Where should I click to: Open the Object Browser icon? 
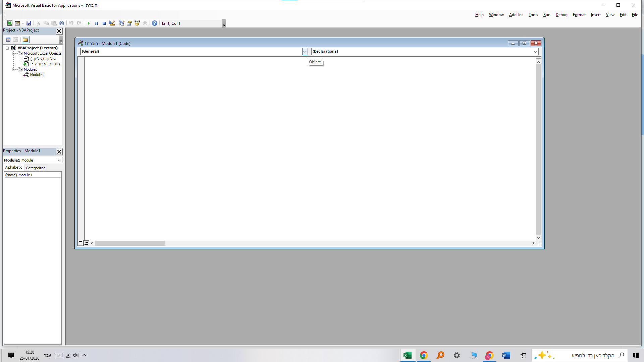click(137, 23)
